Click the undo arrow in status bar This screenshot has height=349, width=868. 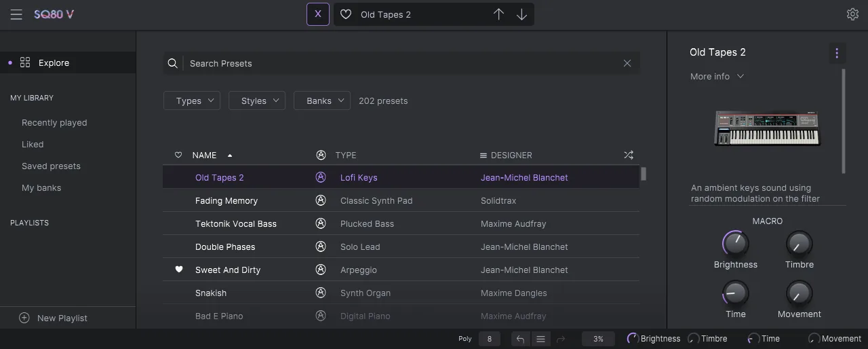tap(520, 339)
